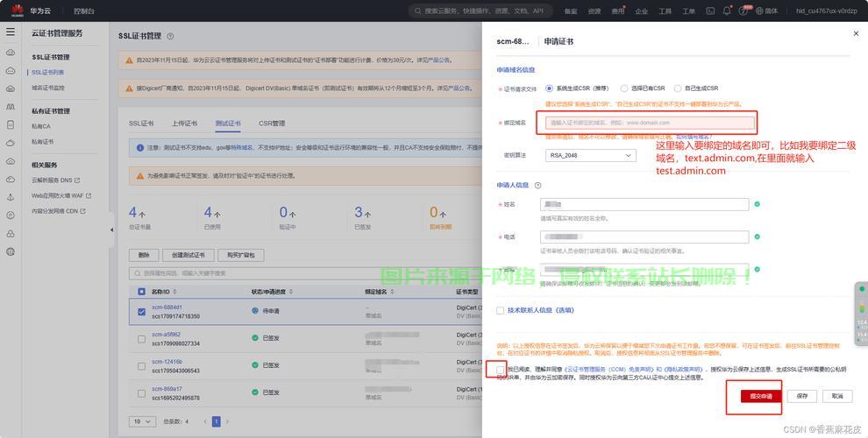The image size is (868, 438).
Task: Click the help icon next to 申请人信息
Action: point(537,185)
